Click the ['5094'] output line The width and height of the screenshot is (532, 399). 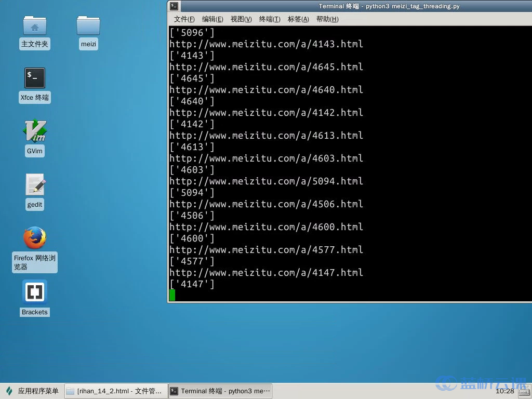pos(192,193)
